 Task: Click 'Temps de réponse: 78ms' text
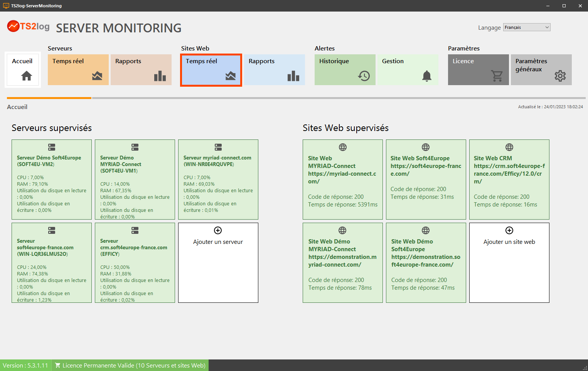click(x=340, y=288)
